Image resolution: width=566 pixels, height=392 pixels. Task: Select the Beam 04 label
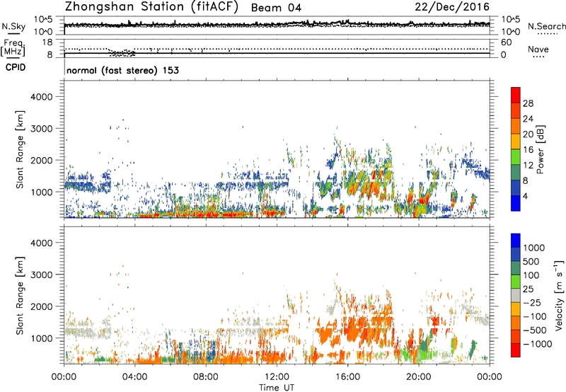click(x=276, y=8)
